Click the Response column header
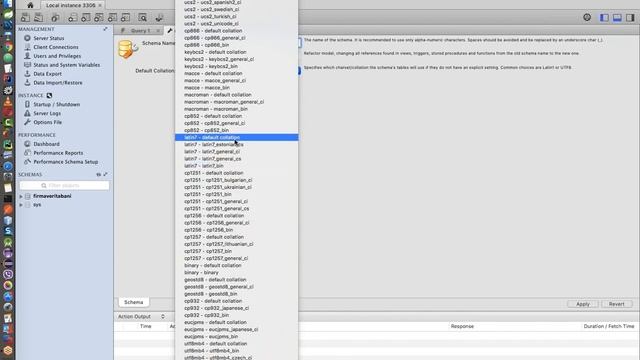This screenshot has height=360, width=640. [462, 327]
